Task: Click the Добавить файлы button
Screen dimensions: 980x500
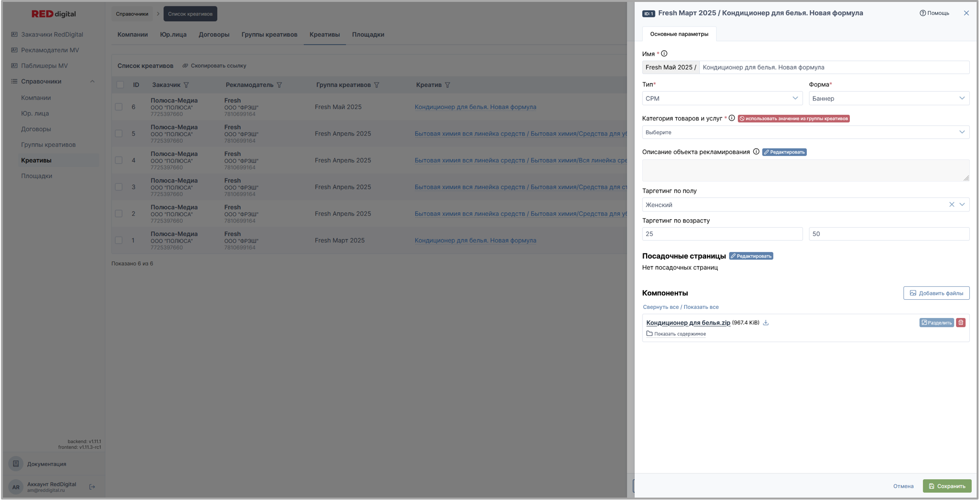Action: coord(936,293)
